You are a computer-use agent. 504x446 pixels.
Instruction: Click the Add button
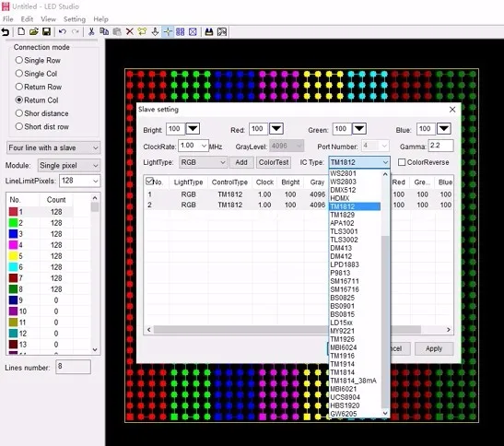coord(241,162)
